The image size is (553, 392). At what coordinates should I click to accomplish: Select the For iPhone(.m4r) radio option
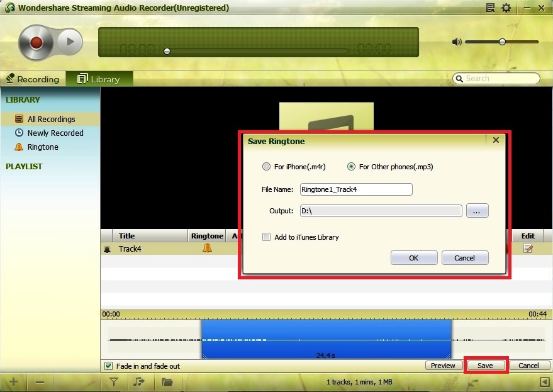[x=266, y=167]
